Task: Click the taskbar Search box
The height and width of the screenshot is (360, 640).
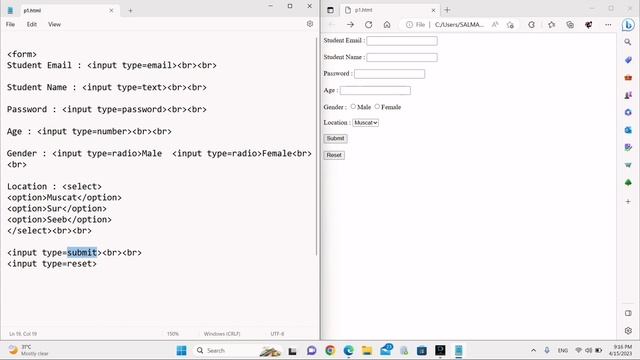Action: point(239,350)
